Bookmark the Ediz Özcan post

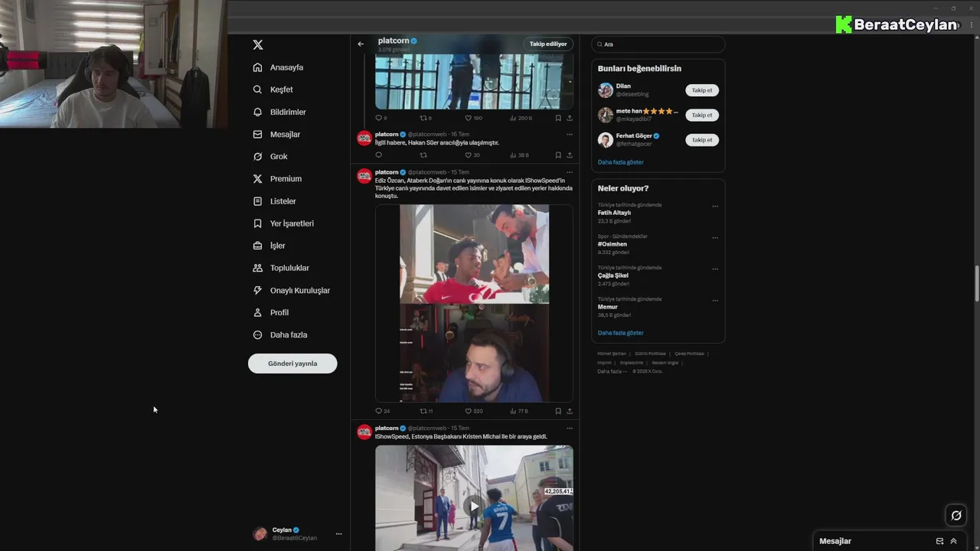pyautogui.click(x=558, y=411)
